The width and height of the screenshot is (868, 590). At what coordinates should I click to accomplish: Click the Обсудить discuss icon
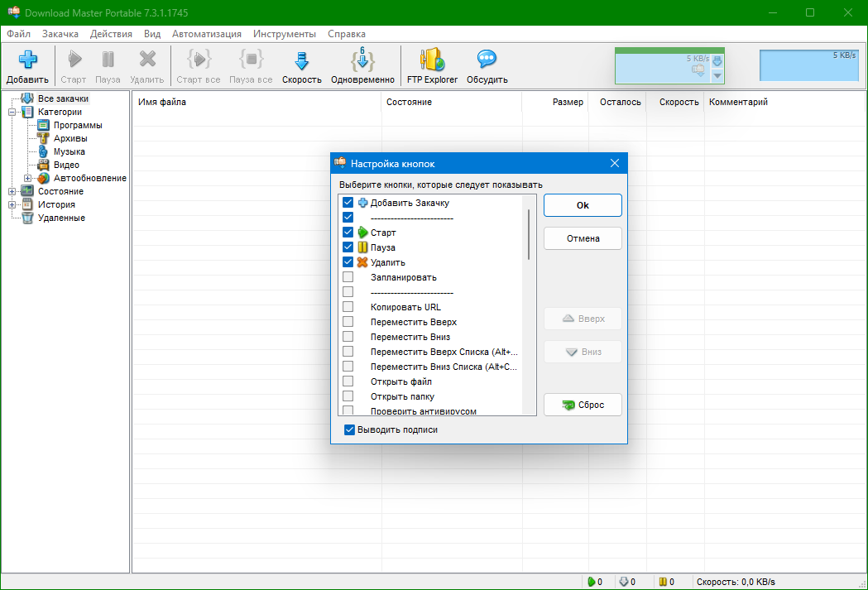tap(487, 60)
